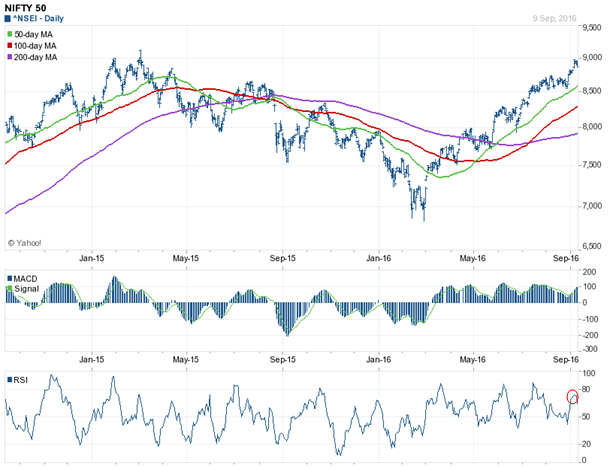Image resolution: width=612 pixels, height=469 pixels.
Task: Click the 6,500 price axis label
Action: [594, 246]
